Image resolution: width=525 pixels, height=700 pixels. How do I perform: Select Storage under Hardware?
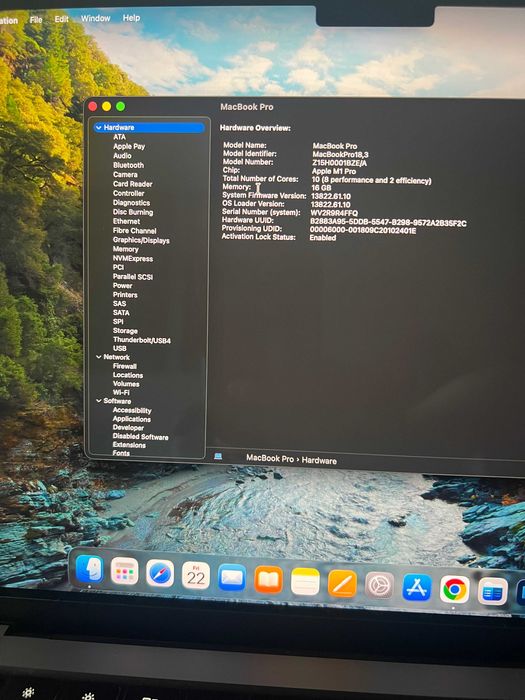click(x=125, y=331)
